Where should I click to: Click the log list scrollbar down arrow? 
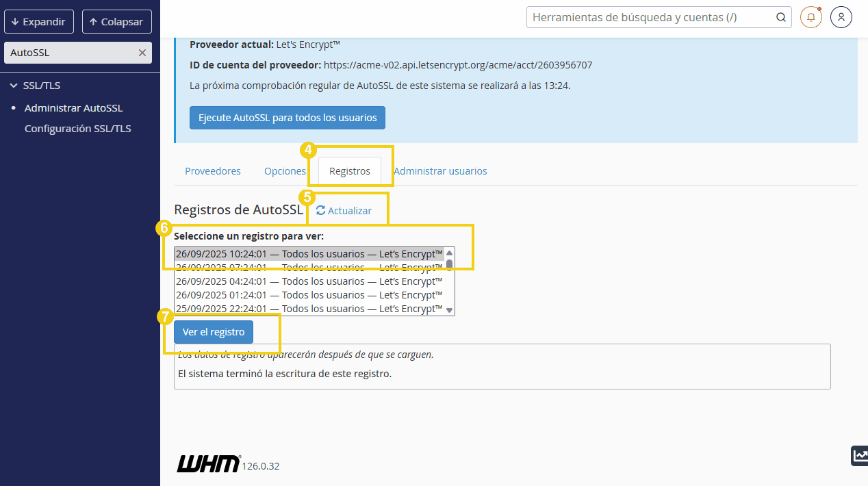point(450,310)
